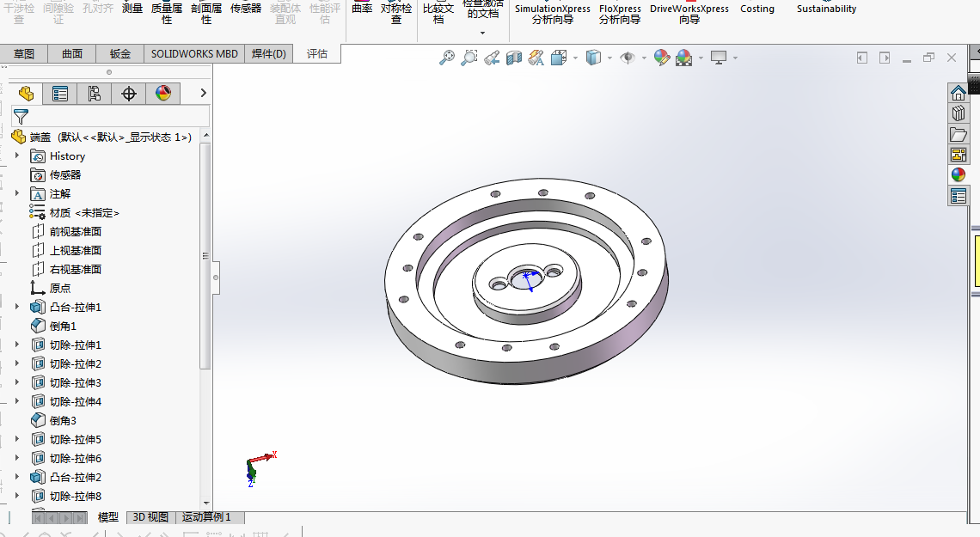Click the 传感器 sensor tool in ribbon
Viewport: 980px width, 537px height.
pyautogui.click(x=246, y=9)
